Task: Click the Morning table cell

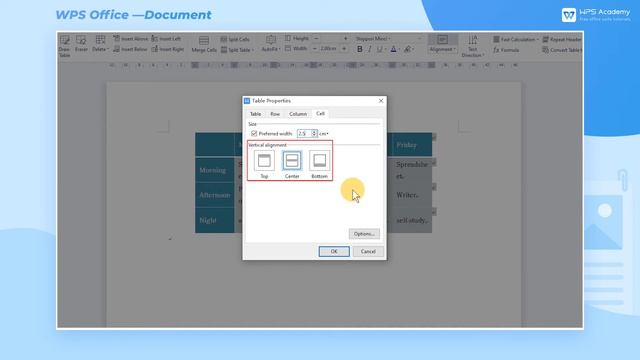Action: 215,170
